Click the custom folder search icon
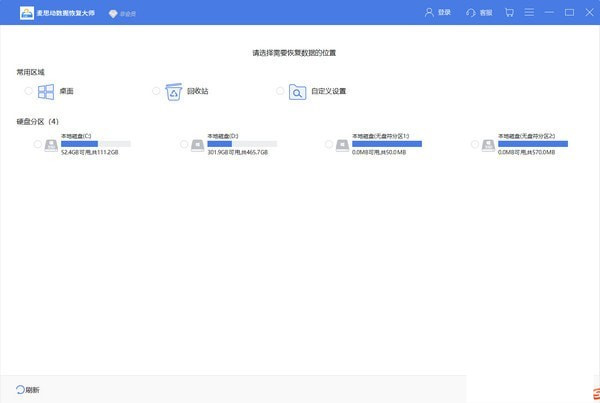 (297, 92)
